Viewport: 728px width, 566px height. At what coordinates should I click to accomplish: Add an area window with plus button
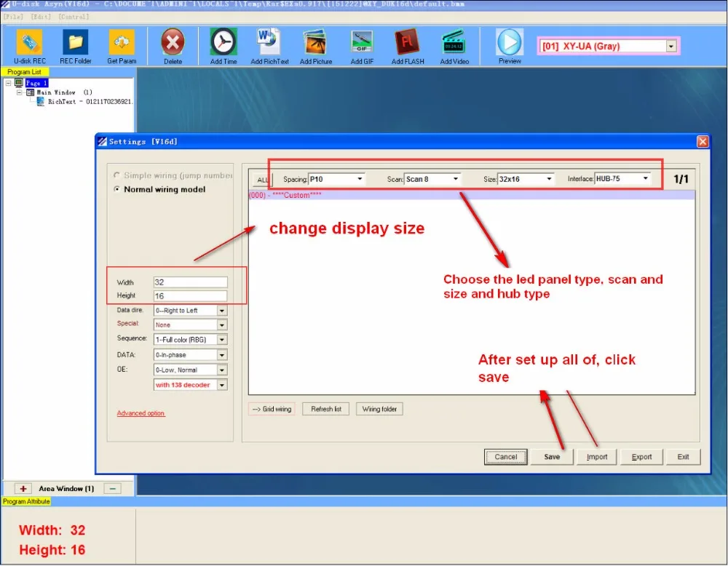click(x=23, y=489)
